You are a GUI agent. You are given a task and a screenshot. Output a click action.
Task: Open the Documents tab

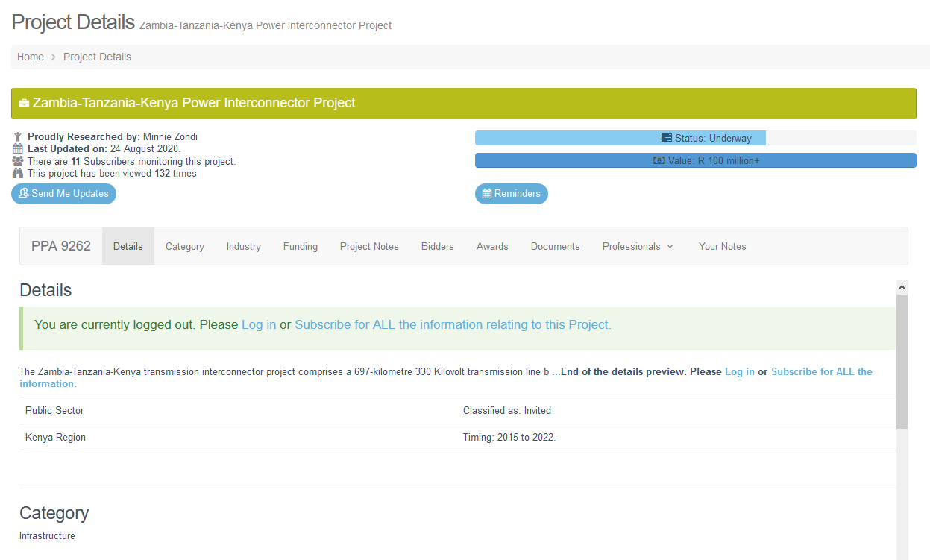point(556,247)
